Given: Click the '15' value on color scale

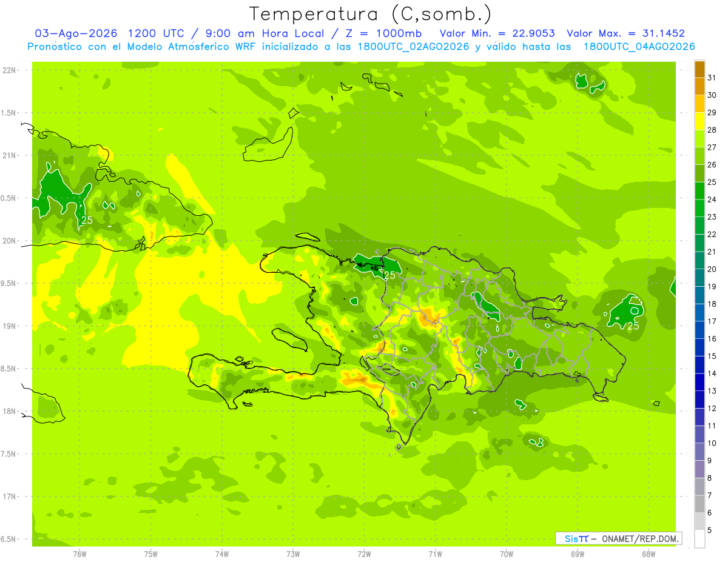Looking at the screenshot, I should click(712, 356).
